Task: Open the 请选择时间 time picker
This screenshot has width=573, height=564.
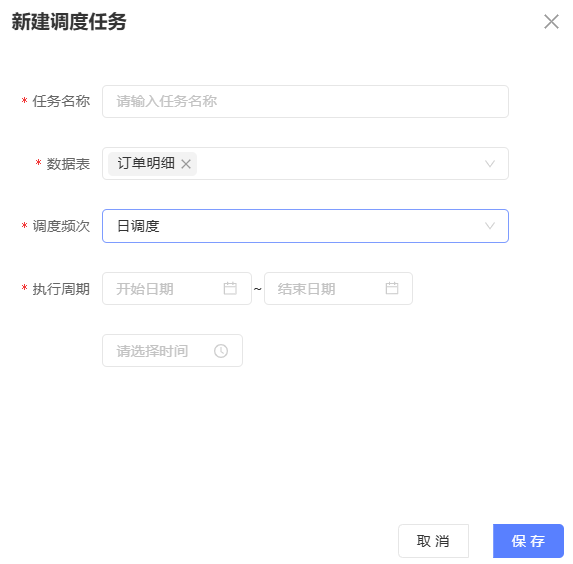Action: coord(172,351)
